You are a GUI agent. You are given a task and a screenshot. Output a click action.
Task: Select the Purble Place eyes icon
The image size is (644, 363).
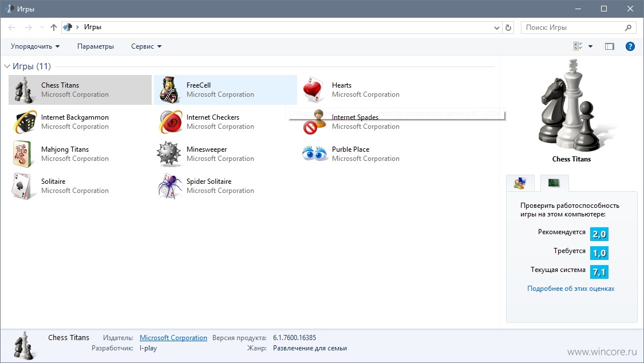click(x=315, y=153)
